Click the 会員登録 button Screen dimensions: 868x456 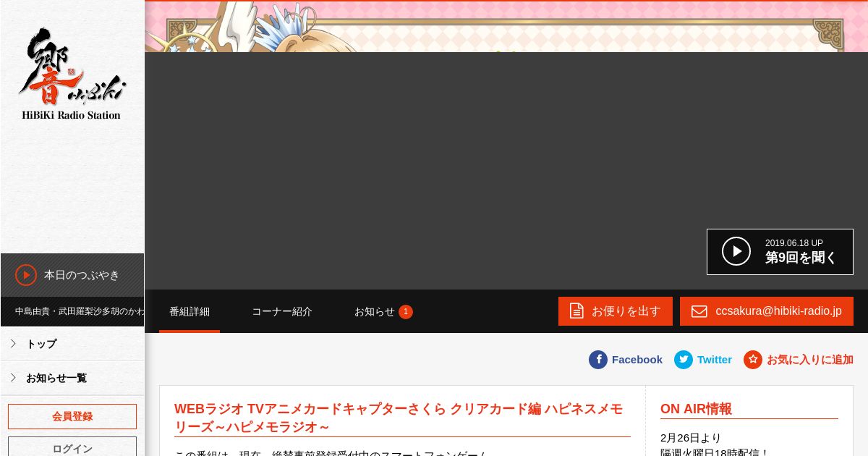click(72, 416)
